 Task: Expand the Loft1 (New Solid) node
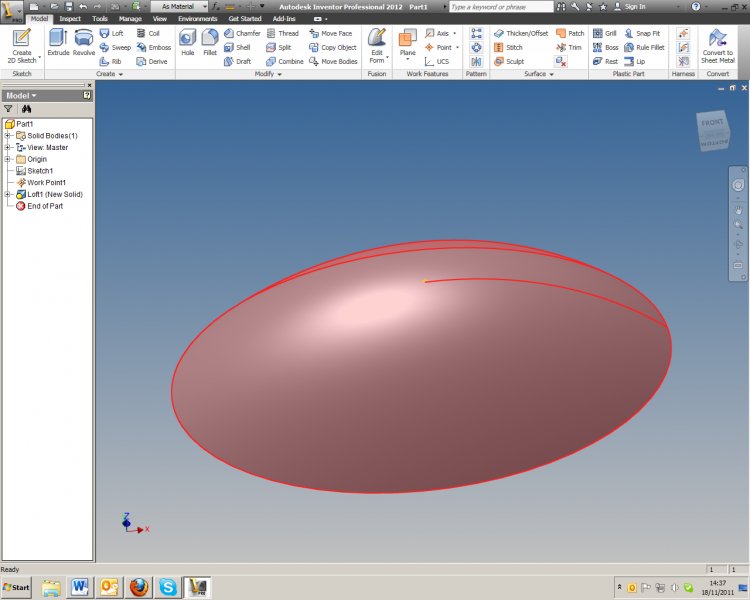coord(8,194)
